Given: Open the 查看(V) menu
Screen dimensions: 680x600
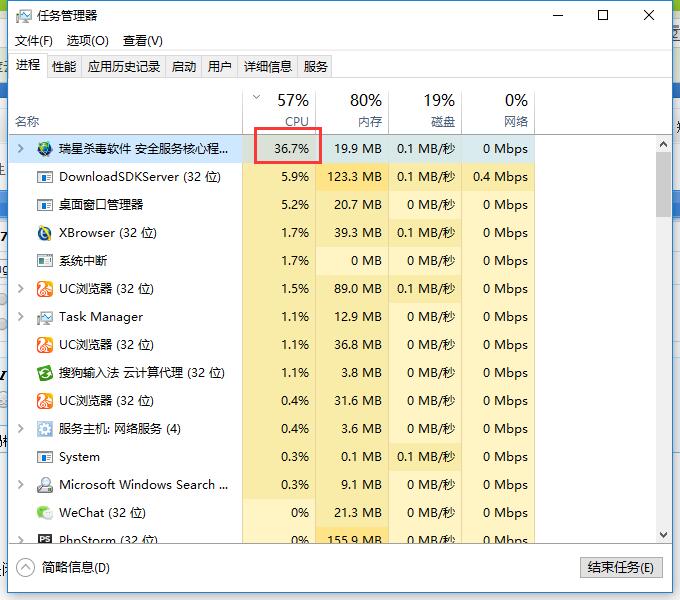Looking at the screenshot, I should tap(143, 41).
